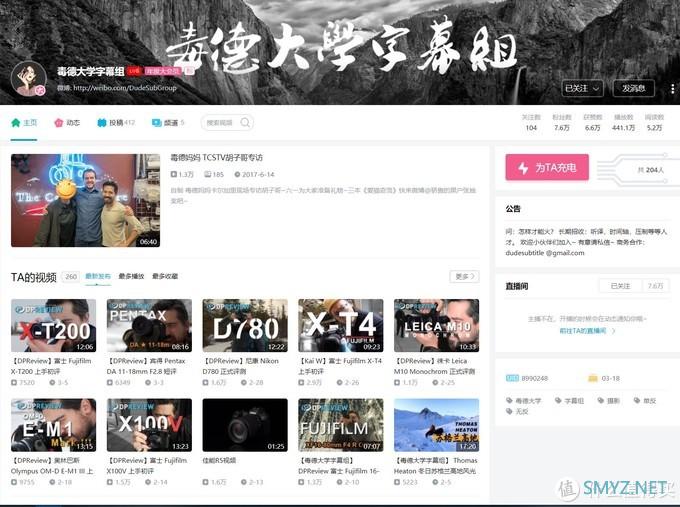
Task: Click the UID badge icon 8990248
Action: (x=512, y=378)
